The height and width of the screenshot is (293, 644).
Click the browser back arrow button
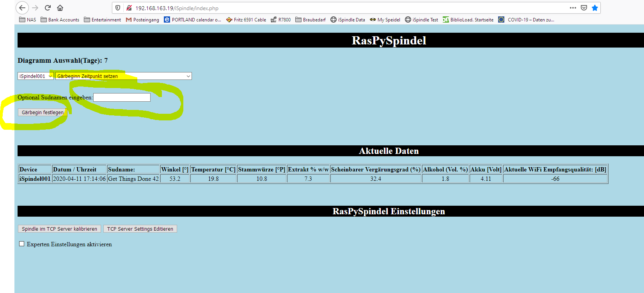pos(22,8)
